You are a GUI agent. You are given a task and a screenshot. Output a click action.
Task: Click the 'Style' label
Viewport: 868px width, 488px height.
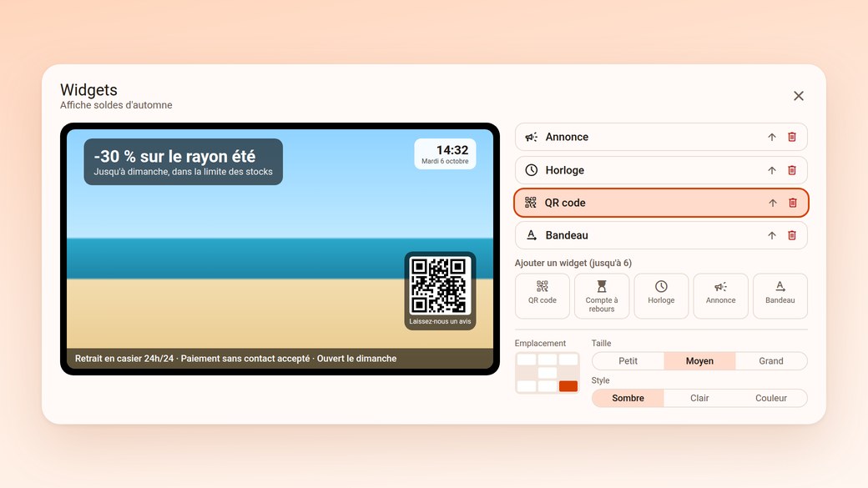pyautogui.click(x=600, y=380)
